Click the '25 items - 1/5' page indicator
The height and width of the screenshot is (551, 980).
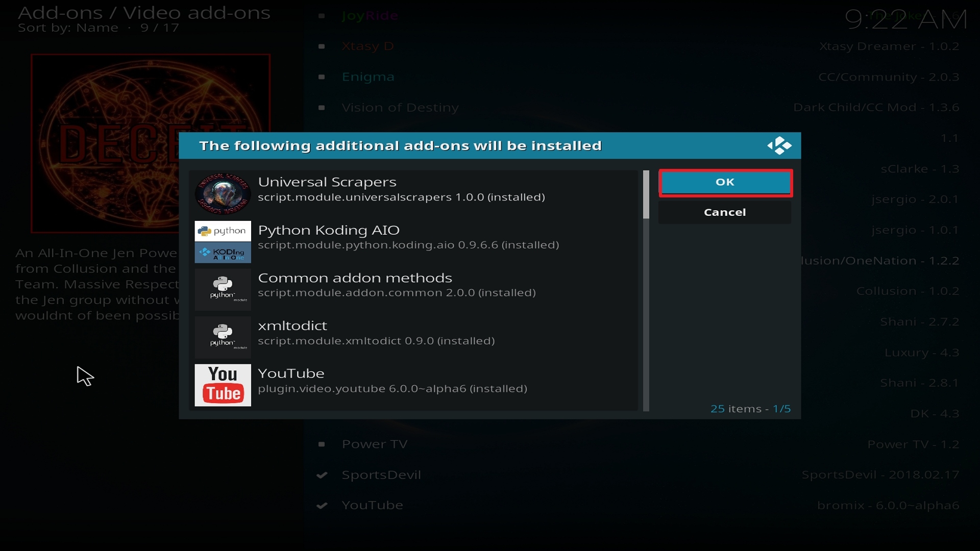coord(750,409)
